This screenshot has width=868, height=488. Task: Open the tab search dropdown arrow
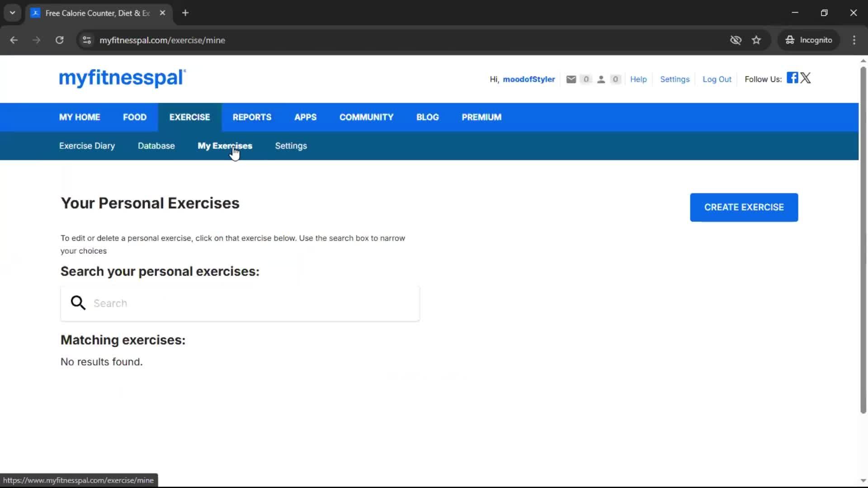point(13,13)
